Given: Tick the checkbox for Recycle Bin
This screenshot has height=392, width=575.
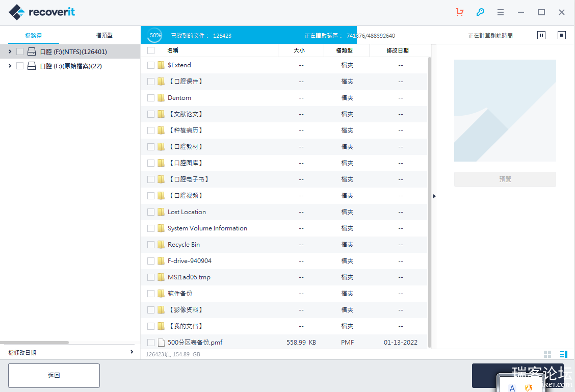Looking at the screenshot, I should (x=151, y=245).
